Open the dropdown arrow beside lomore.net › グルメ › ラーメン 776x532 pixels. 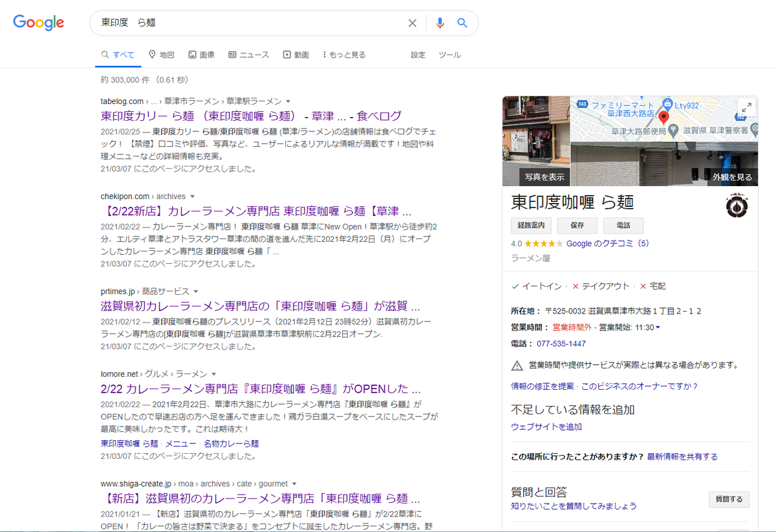(213, 374)
